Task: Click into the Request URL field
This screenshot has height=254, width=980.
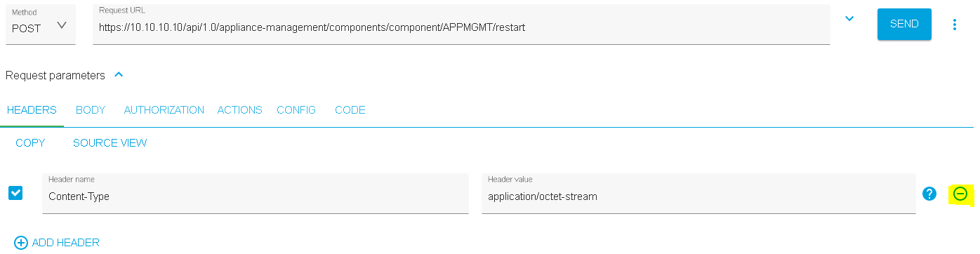Action: point(461,25)
